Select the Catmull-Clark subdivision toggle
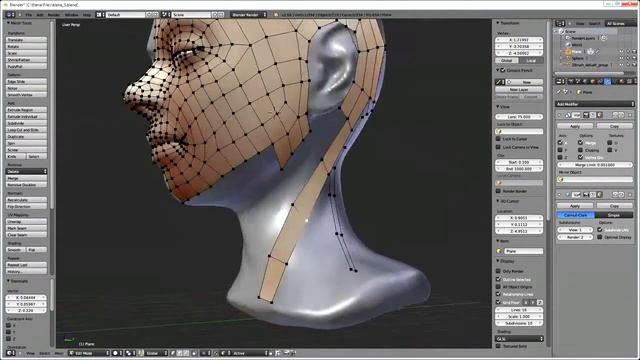This screenshot has width=640, height=360. tap(575, 215)
